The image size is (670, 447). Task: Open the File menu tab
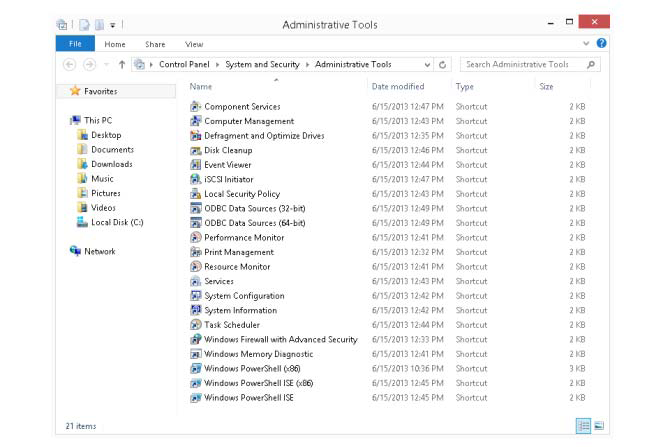click(x=75, y=44)
